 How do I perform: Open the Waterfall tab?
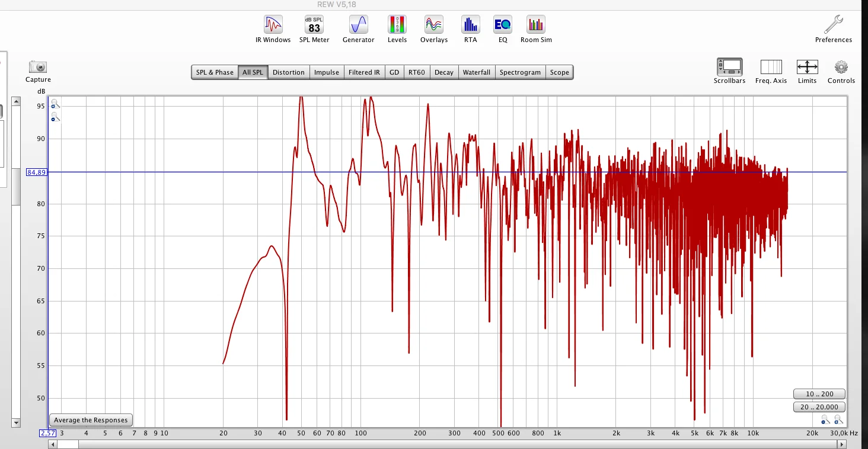[477, 72]
